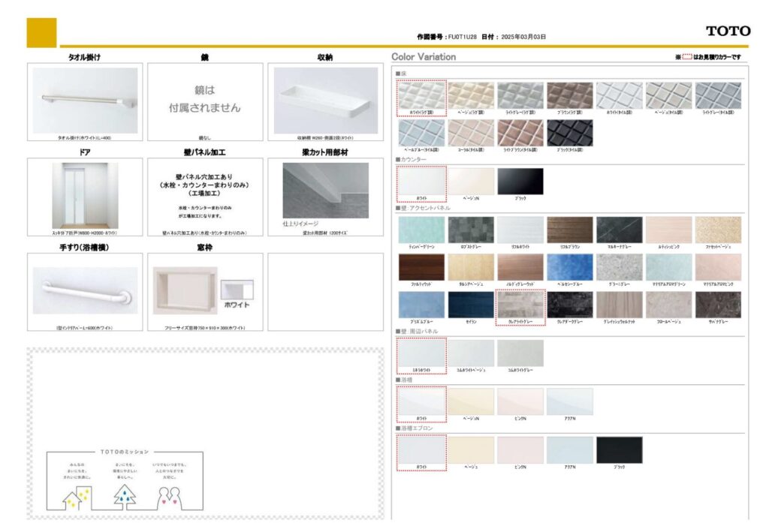This screenshot has height=532, width=769.
Task: Select the dark navy セイラン accent panel
Action: pos(470,304)
